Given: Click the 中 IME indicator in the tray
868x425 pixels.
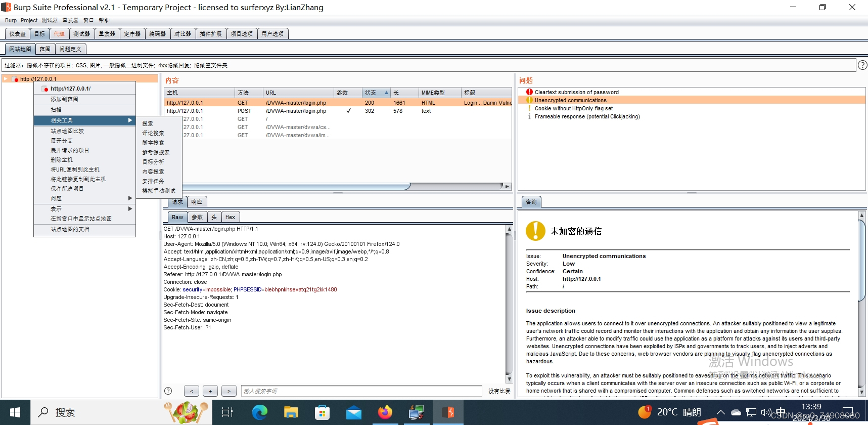Looking at the screenshot, I should (781, 412).
